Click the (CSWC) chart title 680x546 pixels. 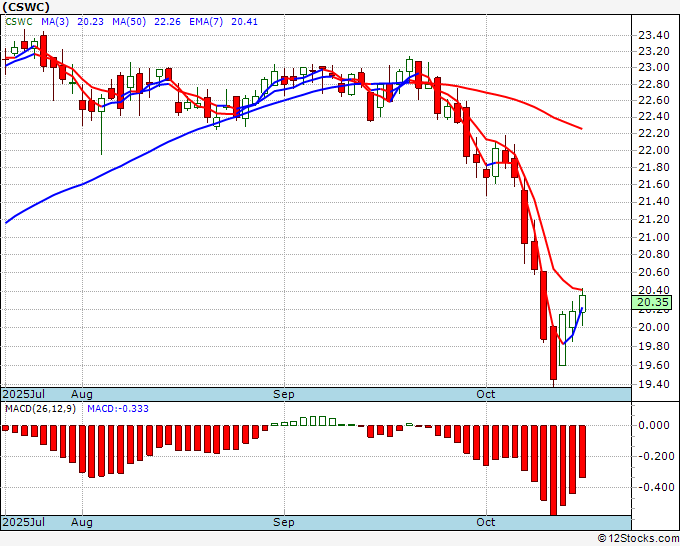click(x=26, y=7)
